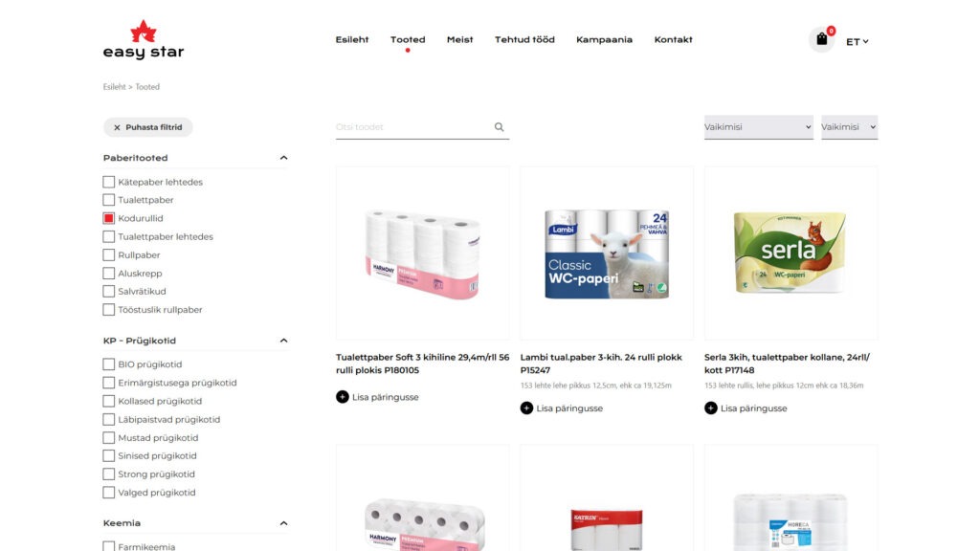Click plus icon for Lambi toilet paper
980x551 pixels.
(526, 408)
